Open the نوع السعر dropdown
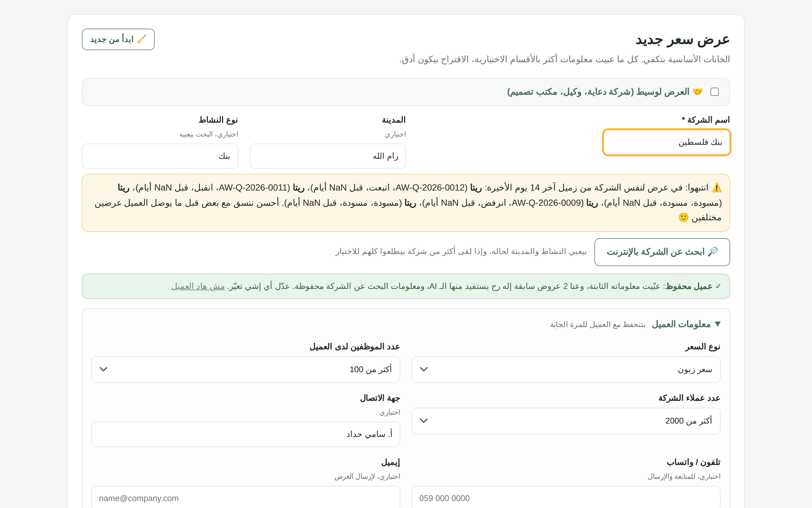Screen dimensions: 812x508 tap(566, 369)
